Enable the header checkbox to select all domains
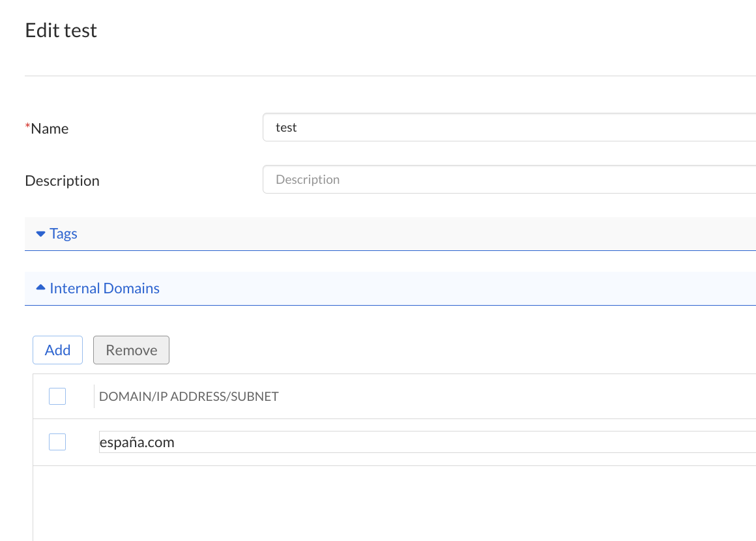The height and width of the screenshot is (541, 756). (x=57, y=396)
